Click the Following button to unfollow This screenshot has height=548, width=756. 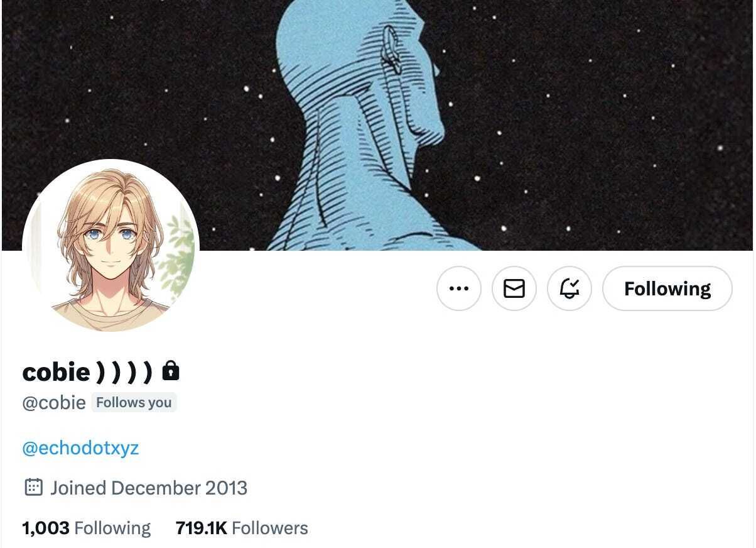[x=667, y=288]
